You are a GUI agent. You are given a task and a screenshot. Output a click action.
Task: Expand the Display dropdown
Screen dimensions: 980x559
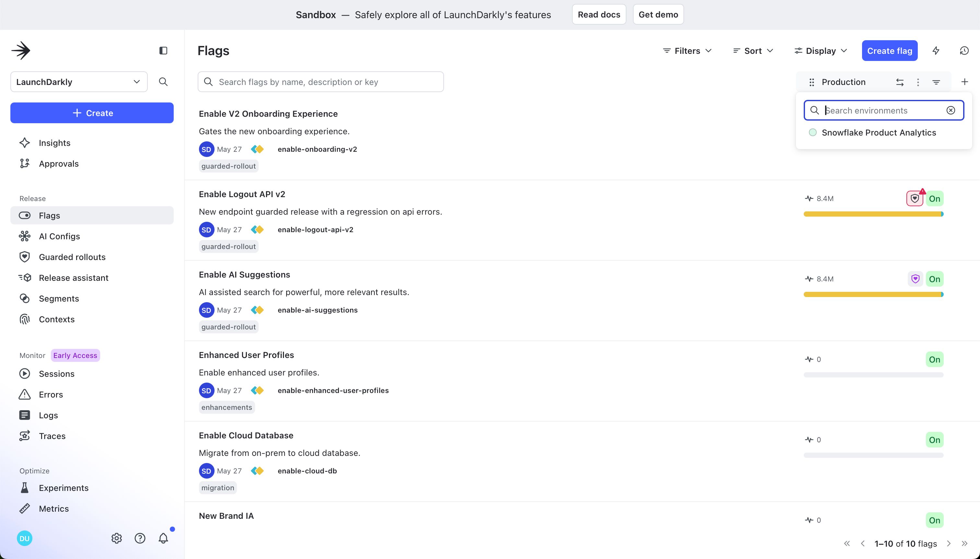tap(821, 51)
